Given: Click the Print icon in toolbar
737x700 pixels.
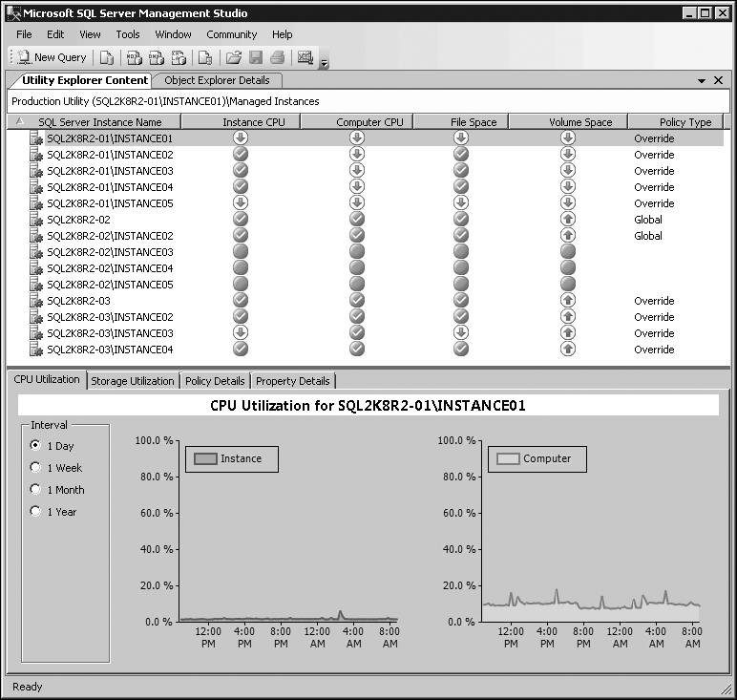Looking at the screenshot, I should coord(278,58).
